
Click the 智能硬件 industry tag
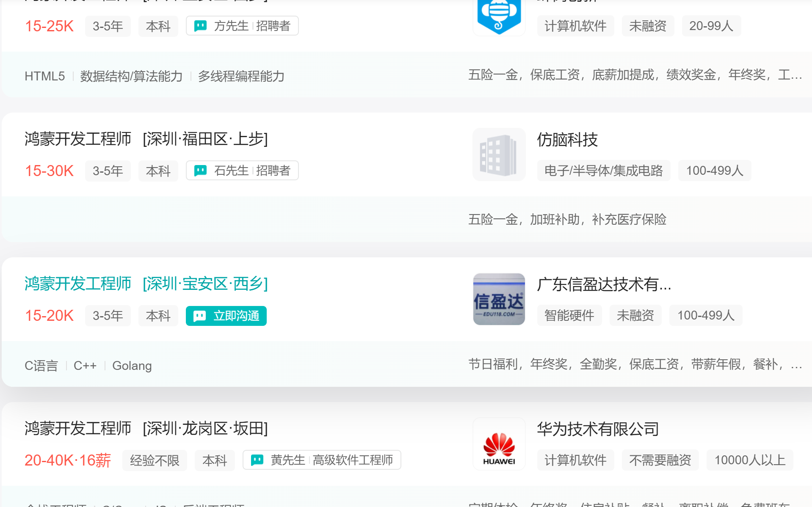pos(569,315)
